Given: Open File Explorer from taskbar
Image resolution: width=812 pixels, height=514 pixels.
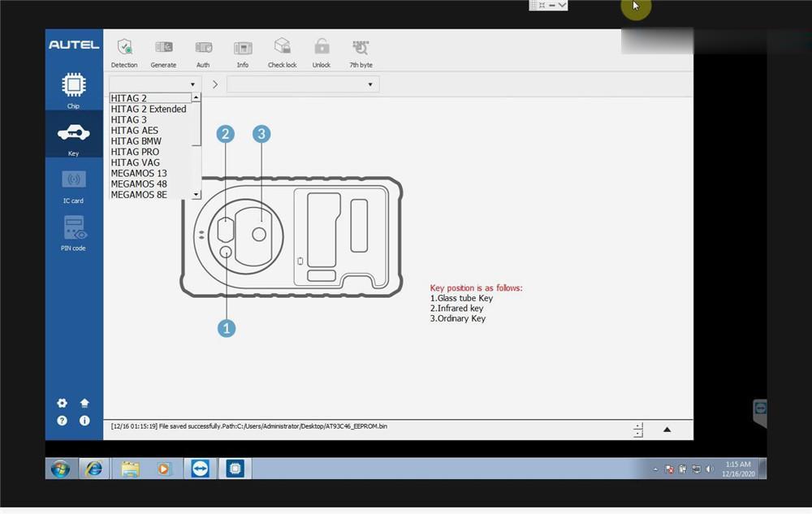Looking at the screenshot, I should point(130,469).
